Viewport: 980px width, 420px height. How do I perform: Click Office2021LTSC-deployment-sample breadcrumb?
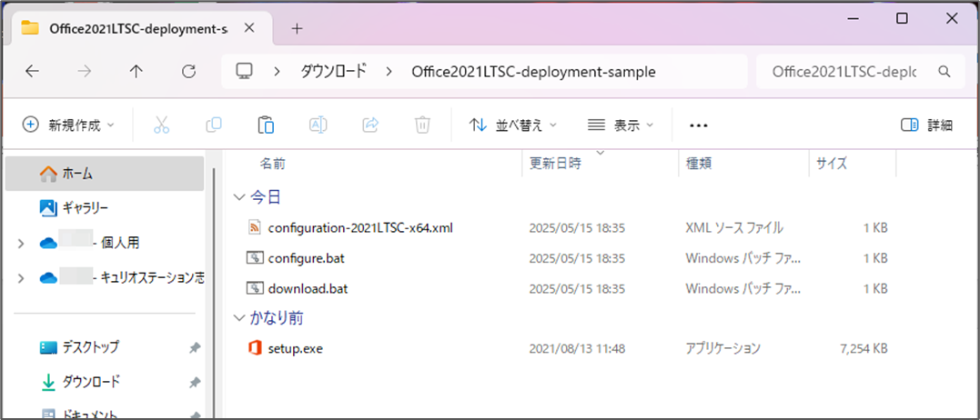pyautogui.click(x=534, y=72)
